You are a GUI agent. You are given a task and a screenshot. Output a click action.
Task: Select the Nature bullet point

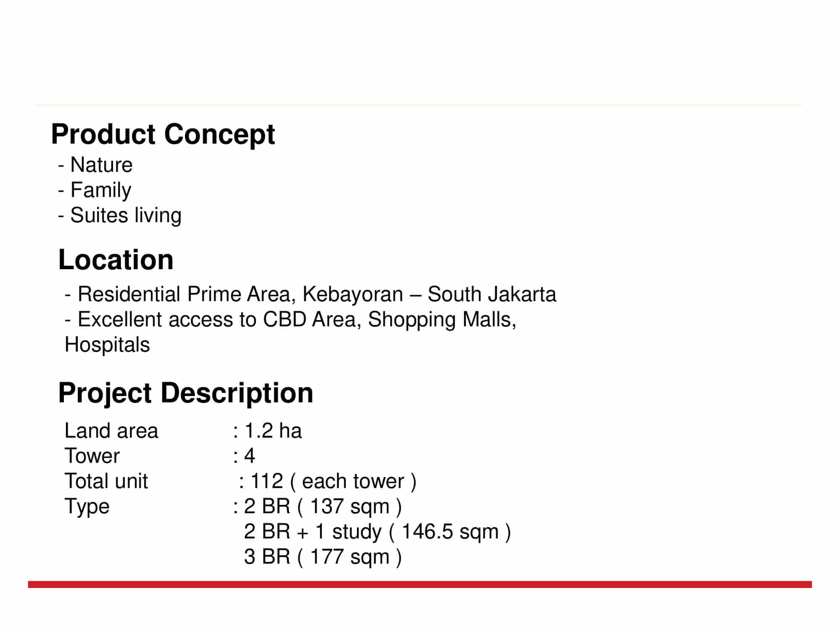[101, 165]
